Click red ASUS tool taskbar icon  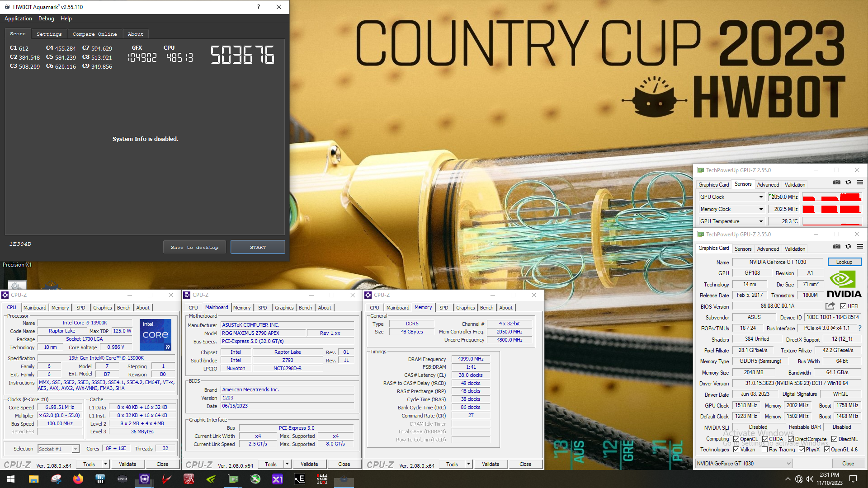click(x=189, y=479)
